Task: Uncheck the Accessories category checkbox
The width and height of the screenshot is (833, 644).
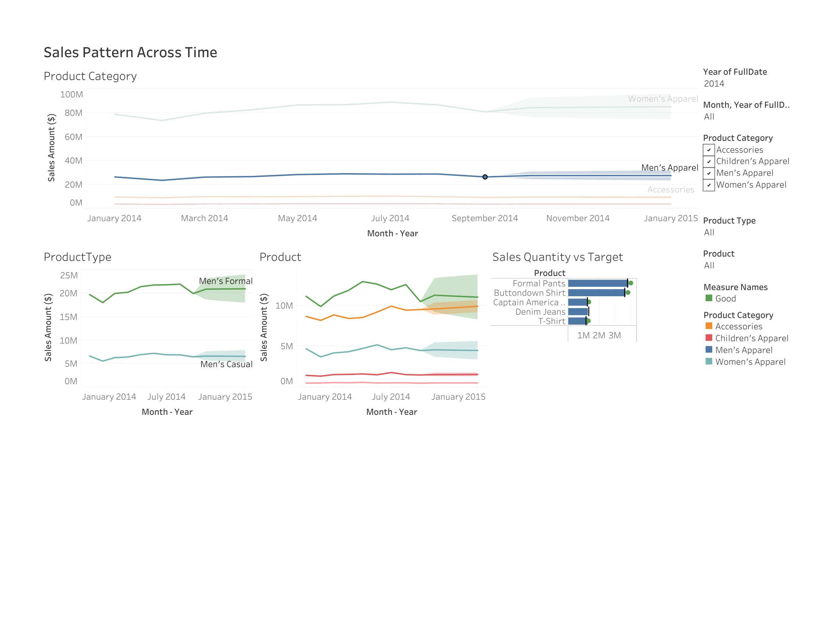Action: (709, 150)
